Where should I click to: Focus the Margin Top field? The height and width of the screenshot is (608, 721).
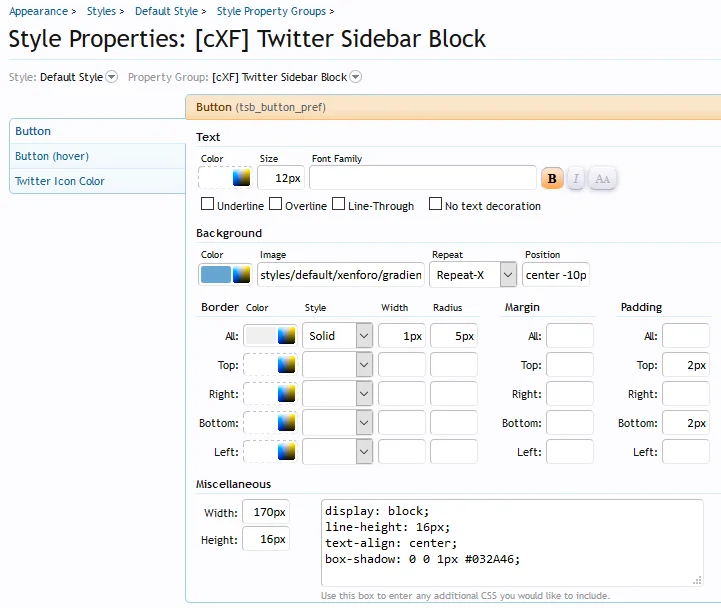tap(570, 365)
